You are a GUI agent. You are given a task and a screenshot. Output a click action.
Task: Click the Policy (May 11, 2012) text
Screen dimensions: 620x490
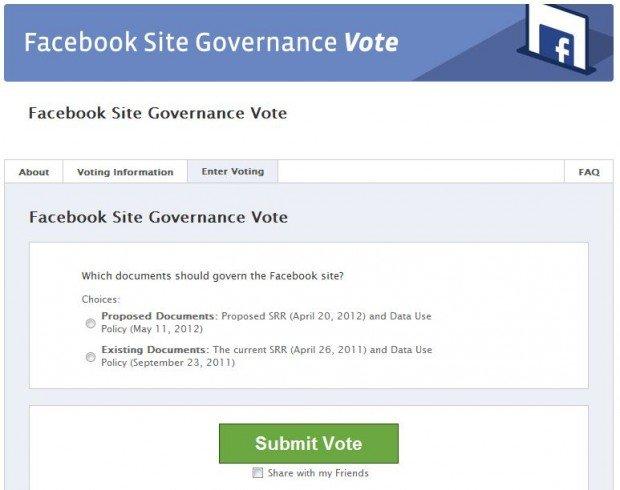pos(152,329)
